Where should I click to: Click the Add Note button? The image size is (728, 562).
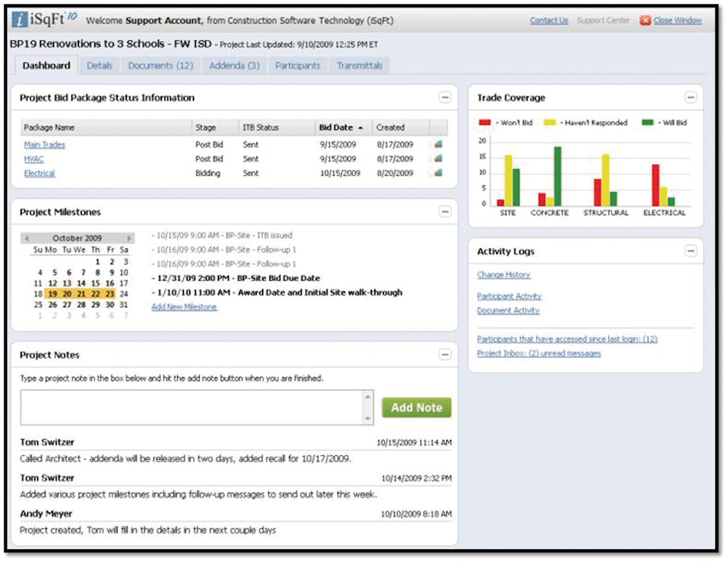click(416, 407)
